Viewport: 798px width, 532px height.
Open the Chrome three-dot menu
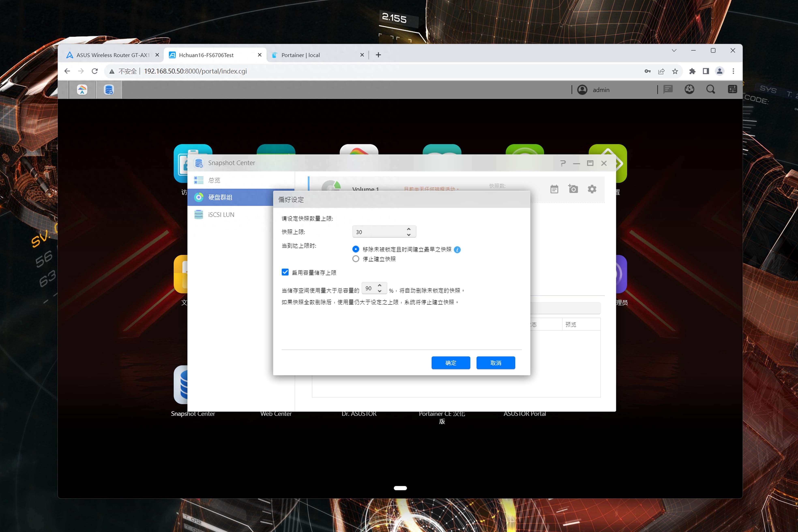733,71
